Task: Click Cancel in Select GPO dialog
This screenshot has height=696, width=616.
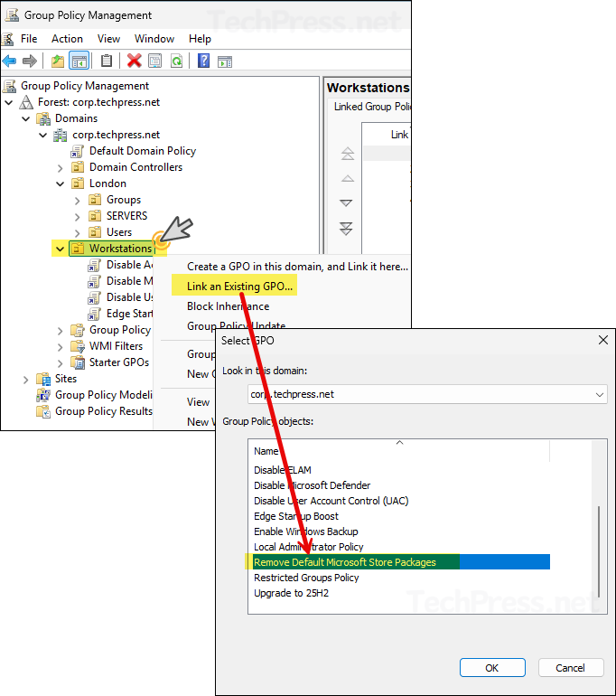Action: coord(570,668)
